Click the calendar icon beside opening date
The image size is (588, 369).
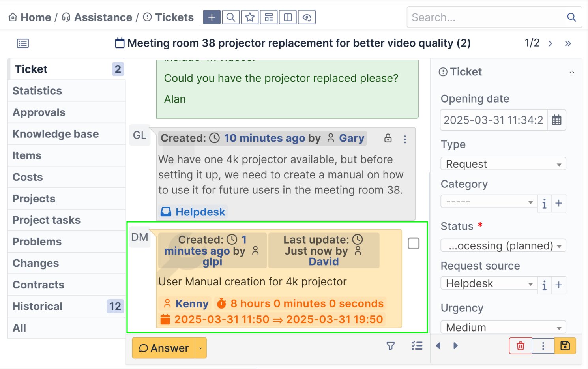point(556,120)
